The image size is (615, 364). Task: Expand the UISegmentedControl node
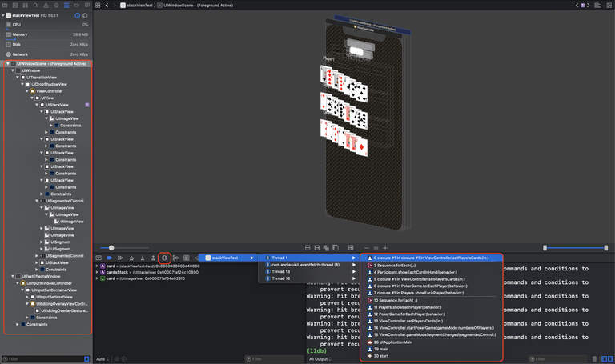tap(37, 256)
